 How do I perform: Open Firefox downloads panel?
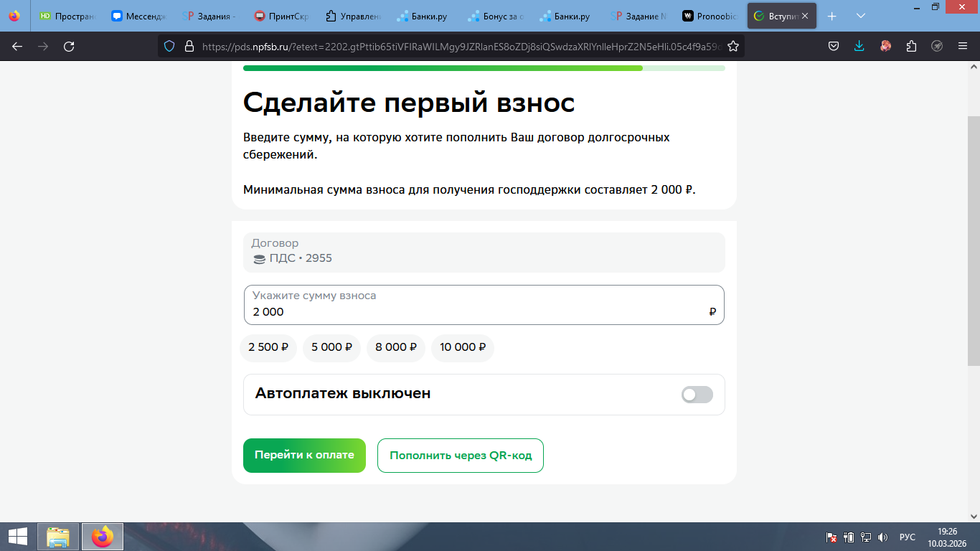pyautogui.click(x=859, y=47)
